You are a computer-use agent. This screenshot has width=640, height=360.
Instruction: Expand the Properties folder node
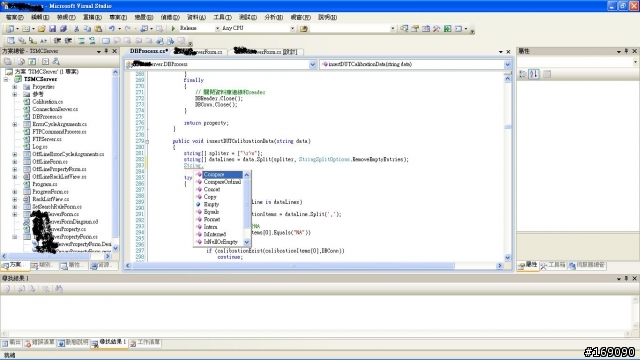pos(15,87)
